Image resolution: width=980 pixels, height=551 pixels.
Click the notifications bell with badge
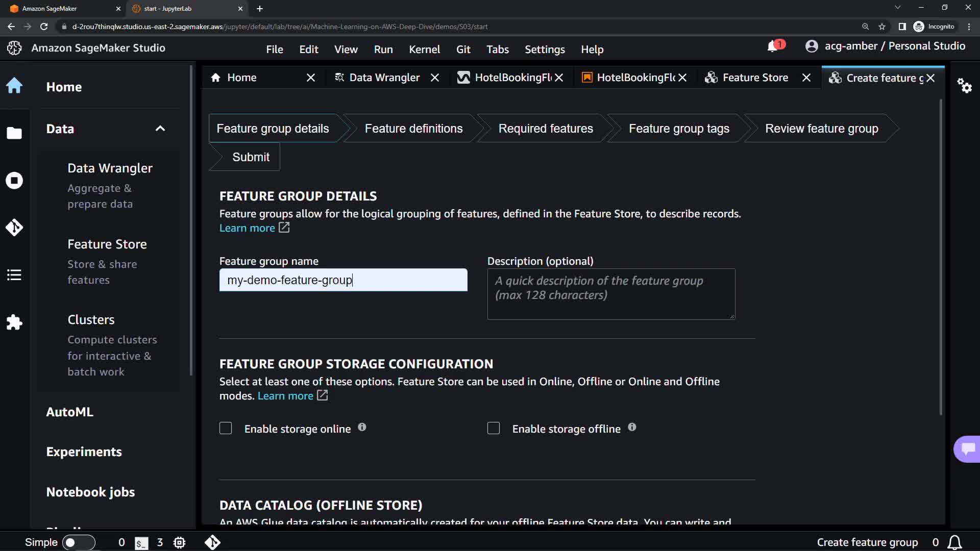click(773, 46)
